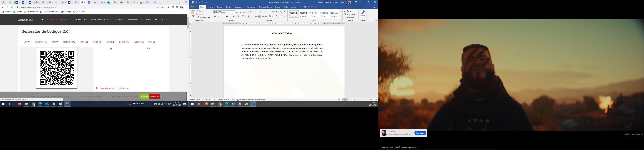The height and width of the screenshot is (150, 644).
Task: Open Word comments pane icon
Action: click(x=375, y=7)
